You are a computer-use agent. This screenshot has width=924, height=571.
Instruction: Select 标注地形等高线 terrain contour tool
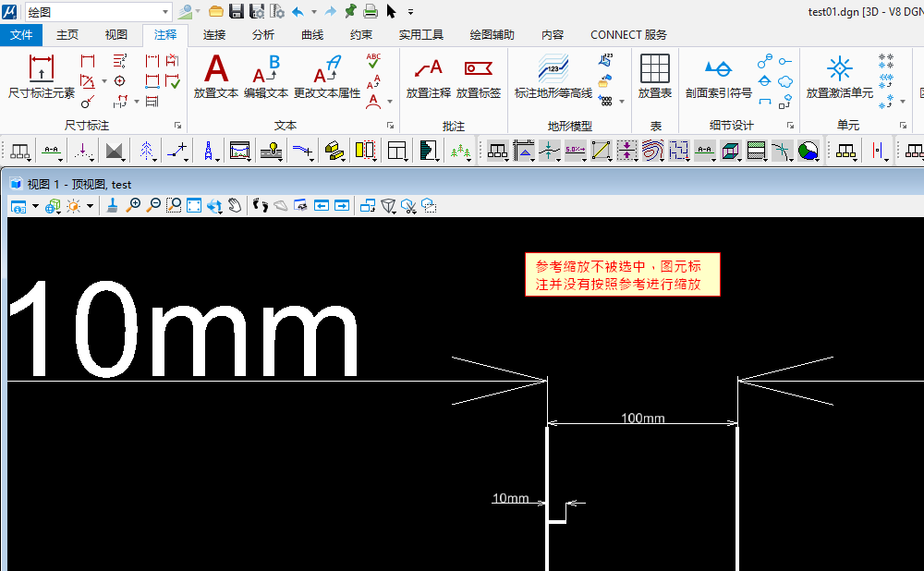tap(553, 77)
